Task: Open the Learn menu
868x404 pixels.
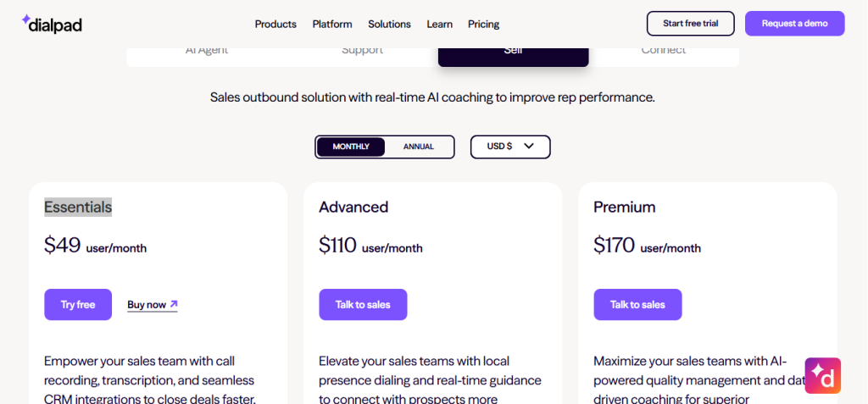Action: point(439,24)
